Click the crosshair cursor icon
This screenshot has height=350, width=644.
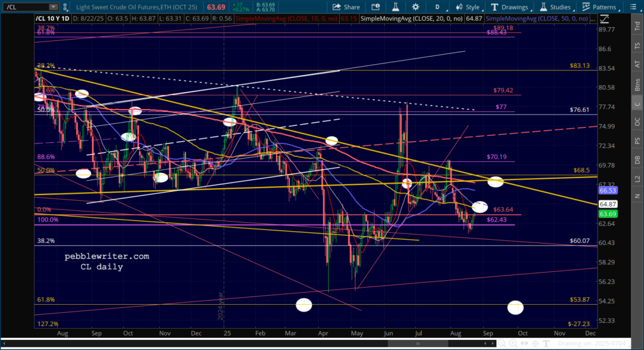[535, 344]
